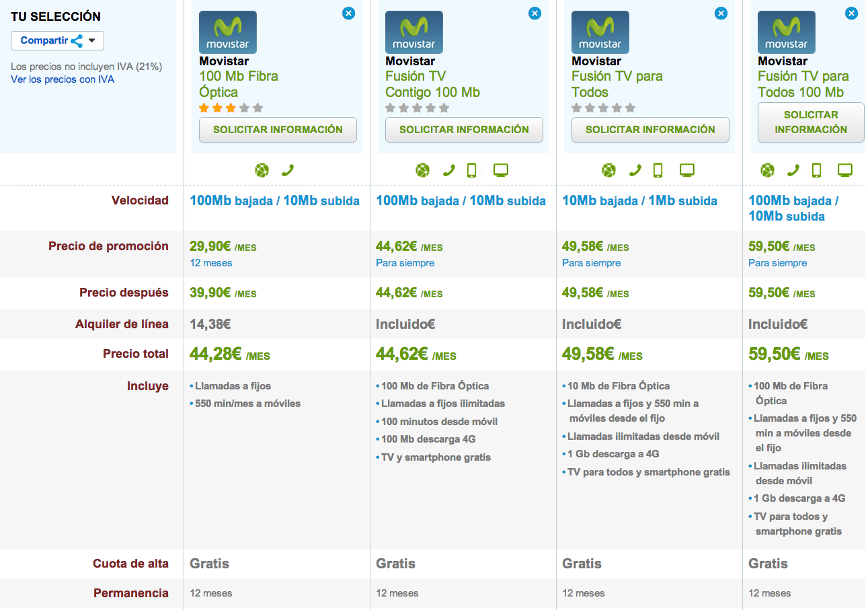Click landline phone icon under Fusión TV Contigo

[448, 170]
